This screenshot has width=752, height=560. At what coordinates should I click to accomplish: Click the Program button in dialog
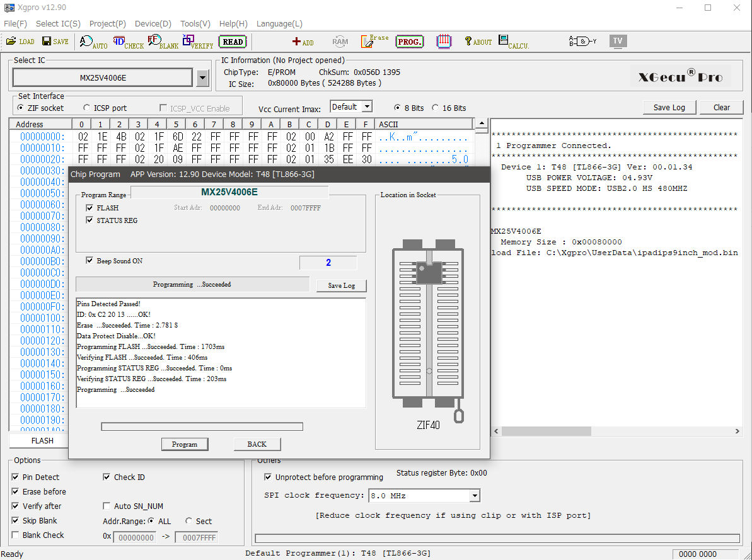(x=185, y=445)
